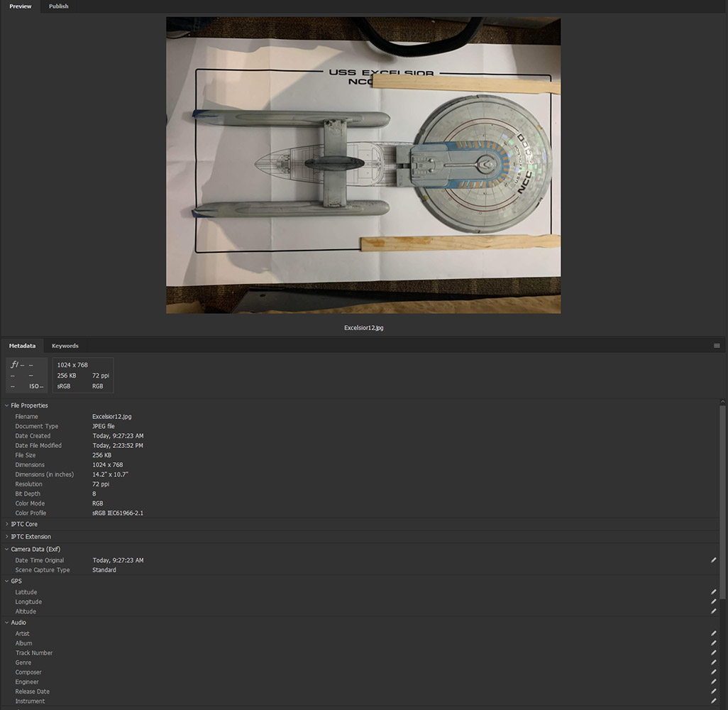The image size is (728, 710).
Task: Click the edit pencil for Composer
Action: (x=714, y=672)
